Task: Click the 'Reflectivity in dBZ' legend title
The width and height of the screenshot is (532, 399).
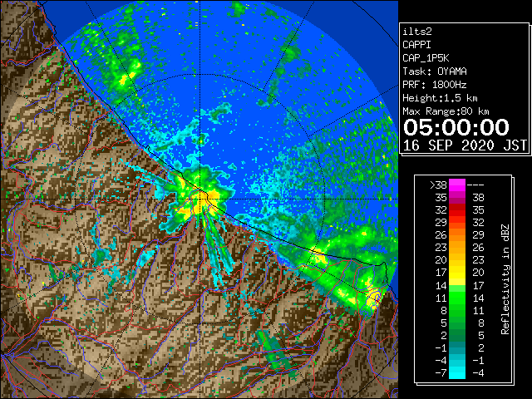Action: coord(505,279)
